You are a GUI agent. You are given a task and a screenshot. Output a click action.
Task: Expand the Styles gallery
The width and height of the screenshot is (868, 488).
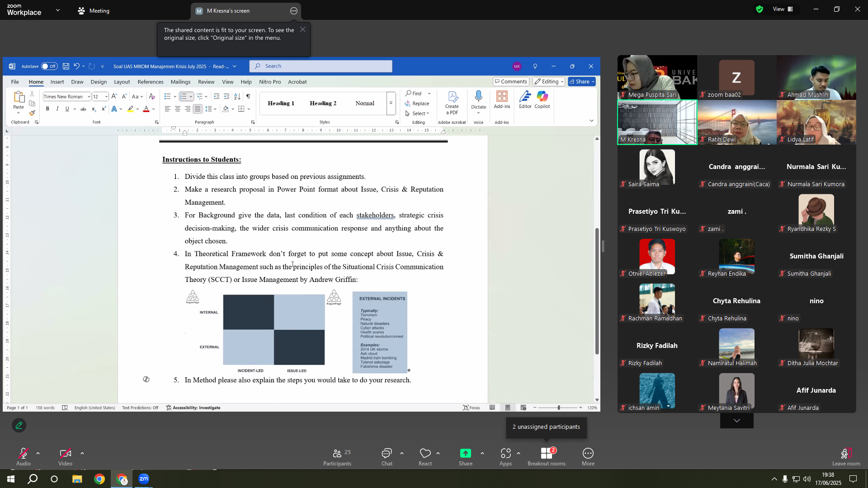391,103
